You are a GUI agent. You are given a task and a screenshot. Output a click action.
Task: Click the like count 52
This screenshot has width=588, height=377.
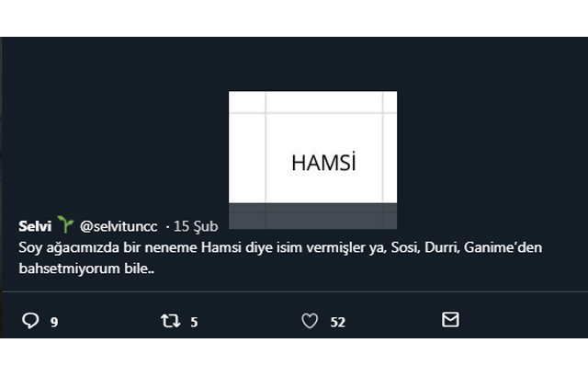click(x=337, y=322)
